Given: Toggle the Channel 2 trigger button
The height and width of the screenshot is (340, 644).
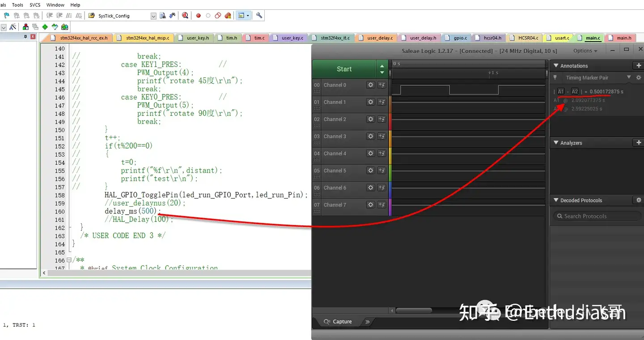Looking at the screenshot, I should (x=382, y=119).
